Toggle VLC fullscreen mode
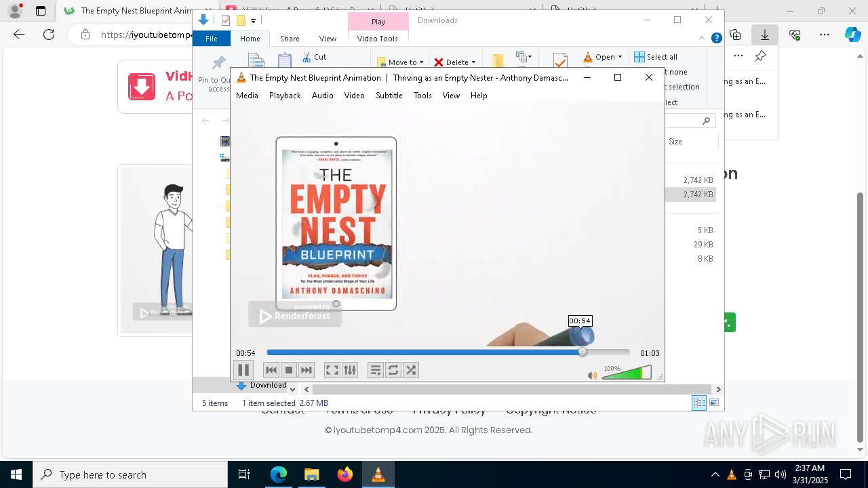Viewport: 868px width, 488px height. click(x=332, y=370)
